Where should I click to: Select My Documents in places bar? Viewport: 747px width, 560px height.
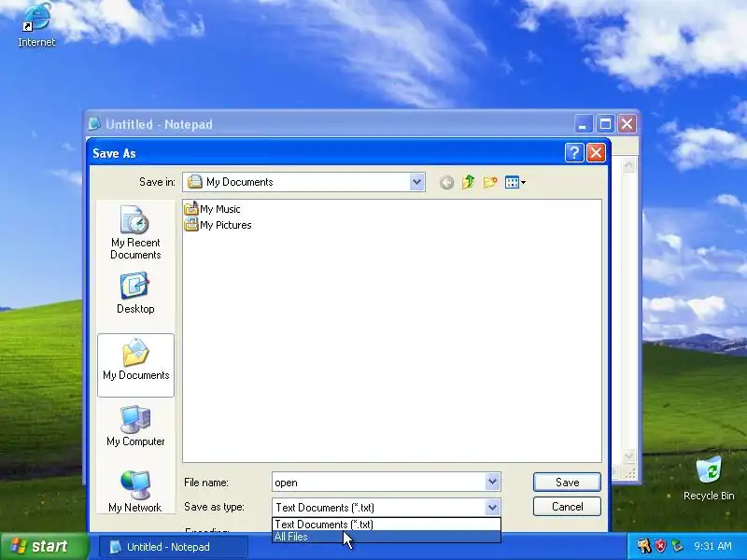pyautogui.click(x=135, y=365)
